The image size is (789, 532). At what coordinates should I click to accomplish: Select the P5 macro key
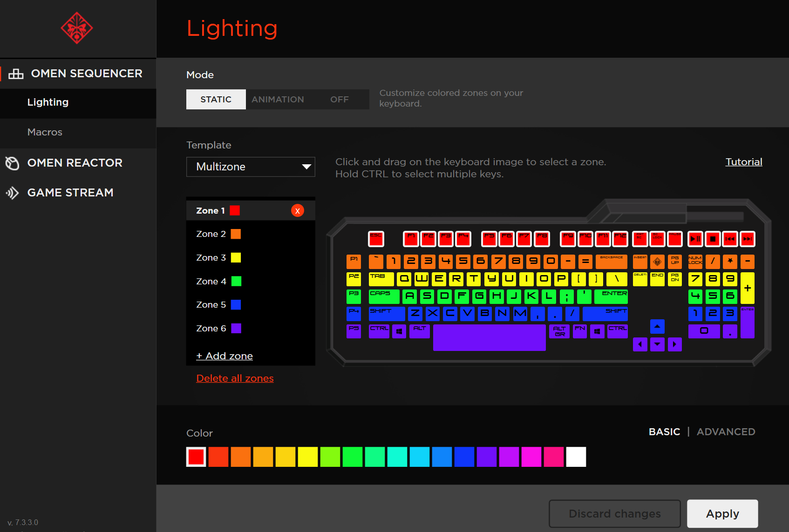click(x=354, y=331)
